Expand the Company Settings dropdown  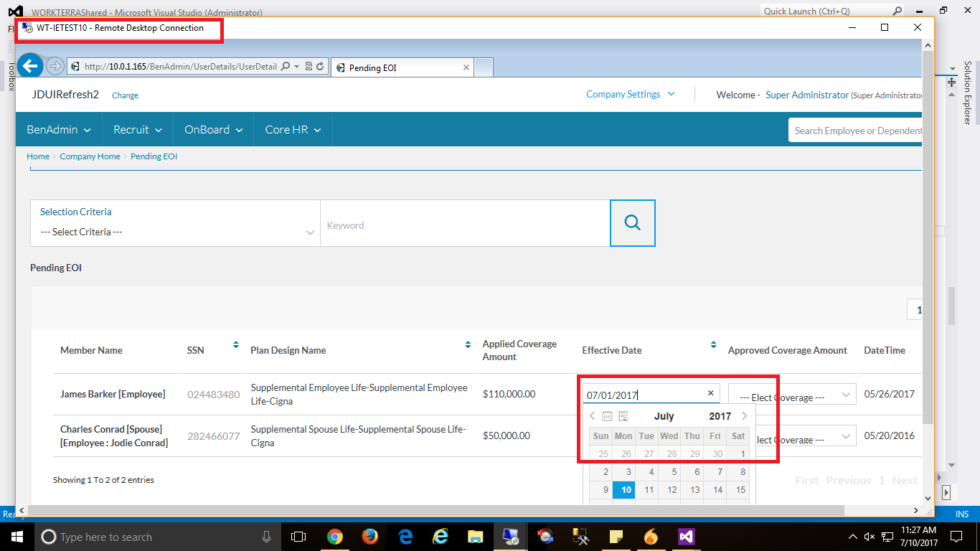point(631,94)
